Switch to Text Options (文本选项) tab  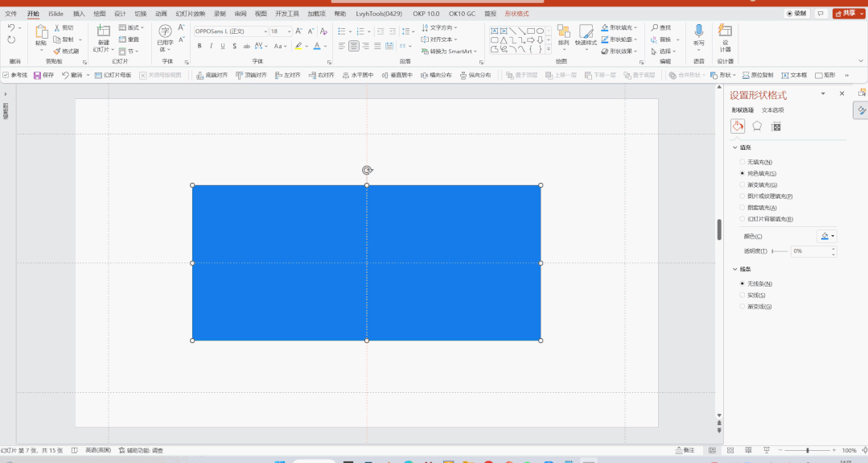click(773, 110)
